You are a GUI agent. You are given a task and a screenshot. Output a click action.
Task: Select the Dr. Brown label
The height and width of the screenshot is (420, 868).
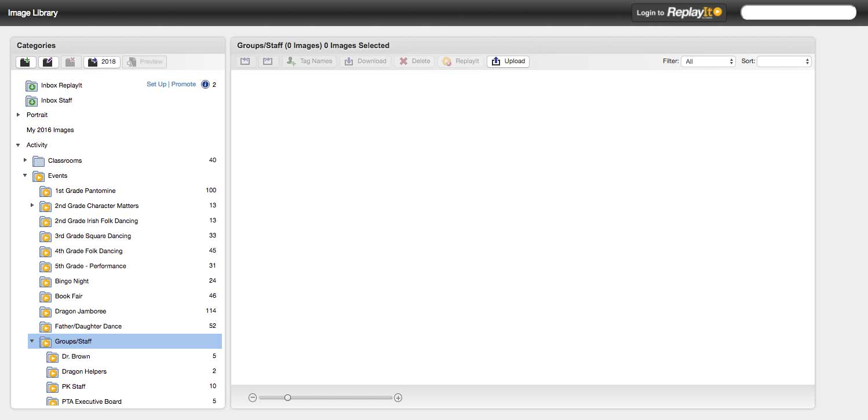76,356
